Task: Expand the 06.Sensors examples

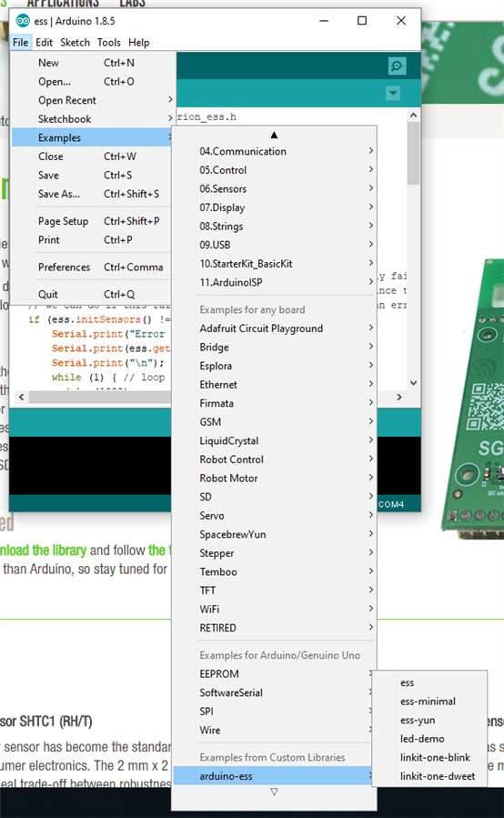Action: click(x=274, y=189)
